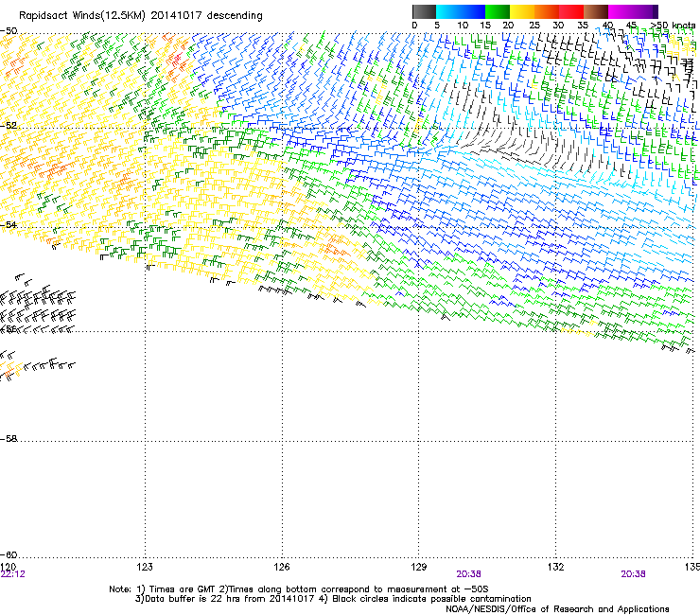Click the 'Times are GMT' note line

tap(299, 589)
